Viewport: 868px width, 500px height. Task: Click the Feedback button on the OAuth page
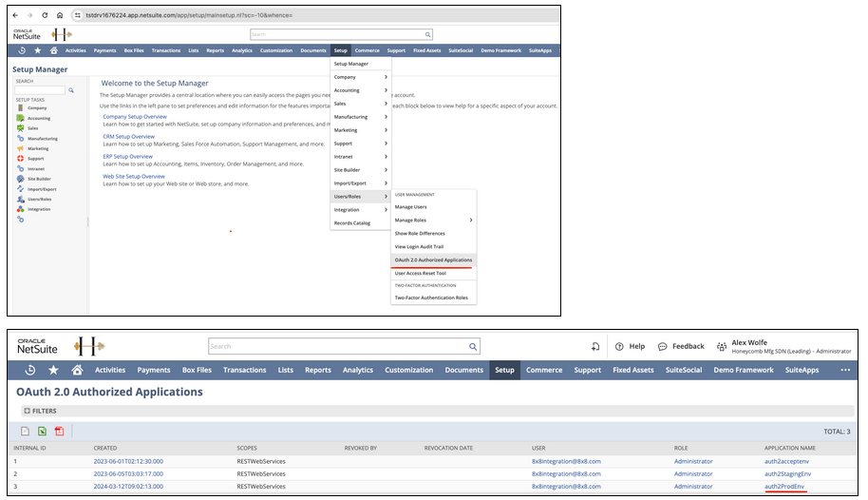coord(681,346)
